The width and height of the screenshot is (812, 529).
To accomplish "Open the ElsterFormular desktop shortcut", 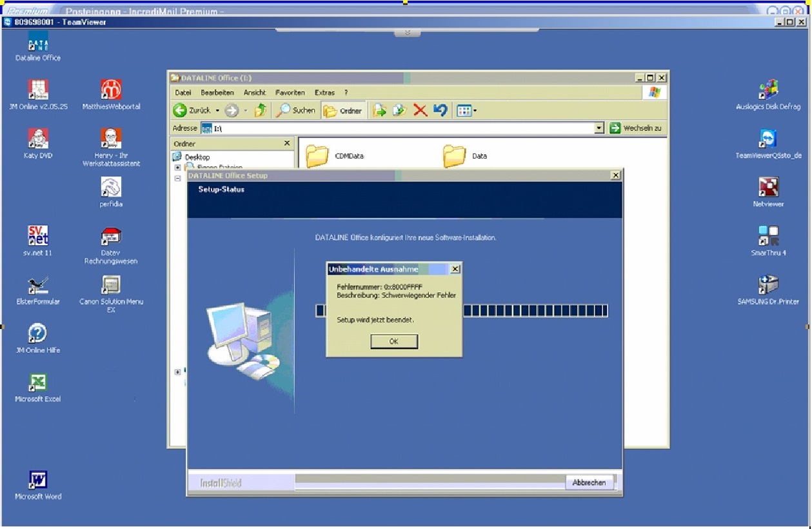I will (38, 286).
